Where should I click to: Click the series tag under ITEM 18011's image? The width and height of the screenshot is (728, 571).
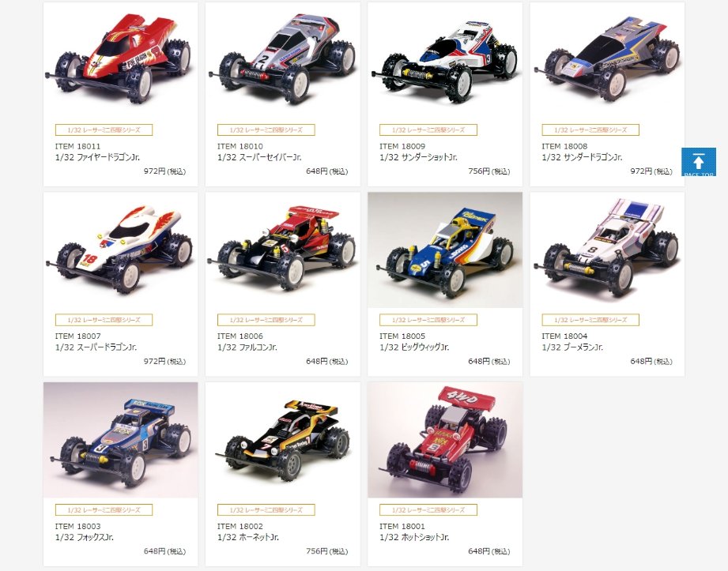point(104,130)
